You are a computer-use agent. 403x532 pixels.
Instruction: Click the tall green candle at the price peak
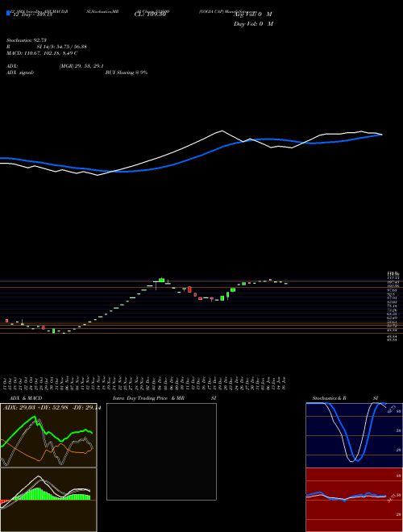[x=161, y=280]
